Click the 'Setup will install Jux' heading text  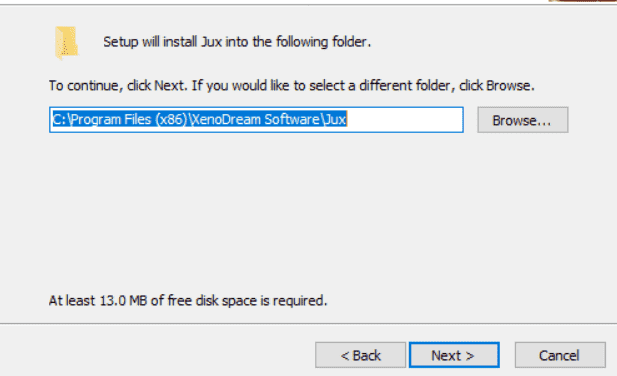click(237, 42)
